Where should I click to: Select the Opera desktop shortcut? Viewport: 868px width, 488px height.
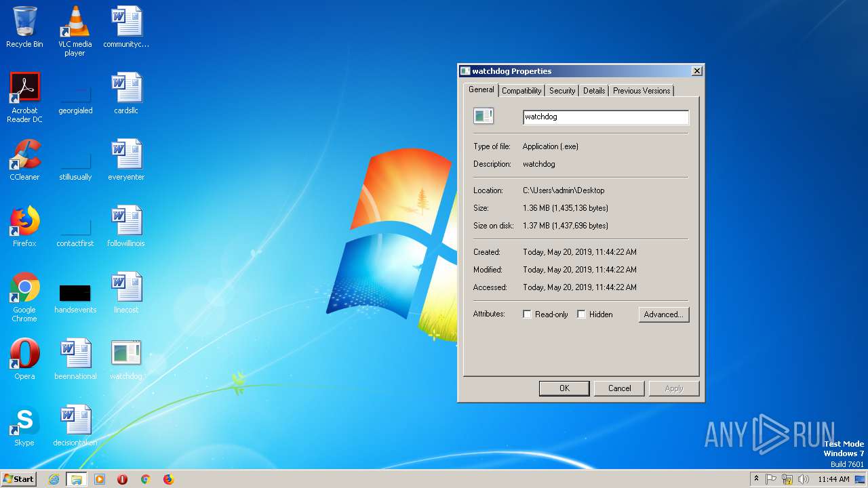pos(24,360)
